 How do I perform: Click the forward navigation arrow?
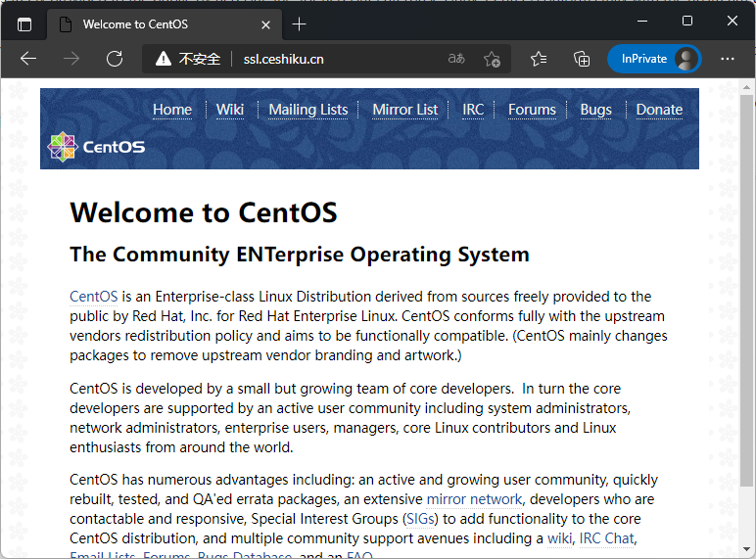(71, 59)
